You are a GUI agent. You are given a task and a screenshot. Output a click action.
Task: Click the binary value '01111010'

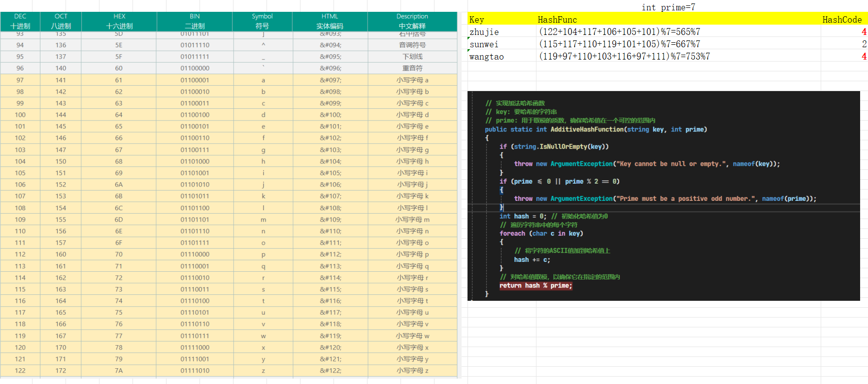click(195, 371)
